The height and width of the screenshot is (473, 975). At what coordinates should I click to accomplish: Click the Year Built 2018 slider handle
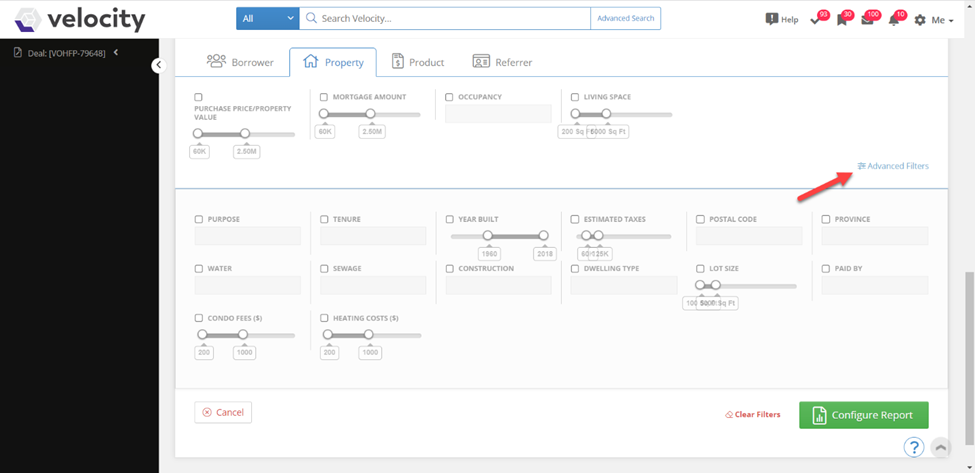543,236
